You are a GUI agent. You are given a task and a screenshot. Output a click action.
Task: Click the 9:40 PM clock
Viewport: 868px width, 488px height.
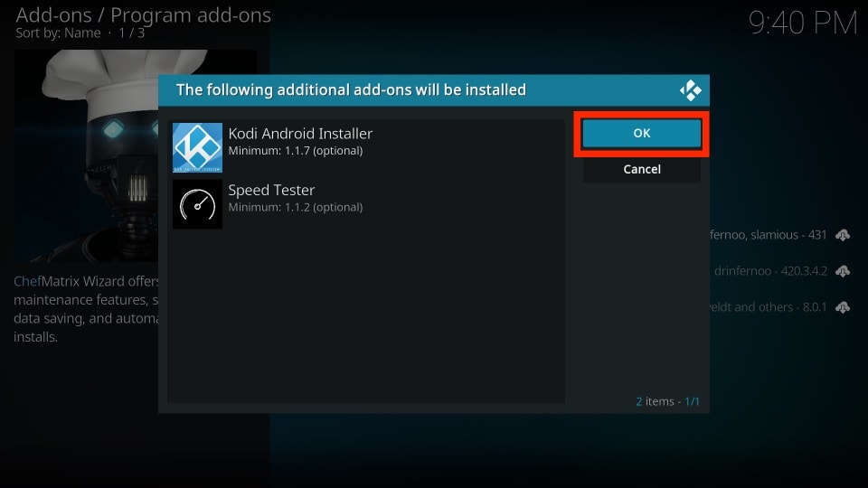(x=803, y=23)
